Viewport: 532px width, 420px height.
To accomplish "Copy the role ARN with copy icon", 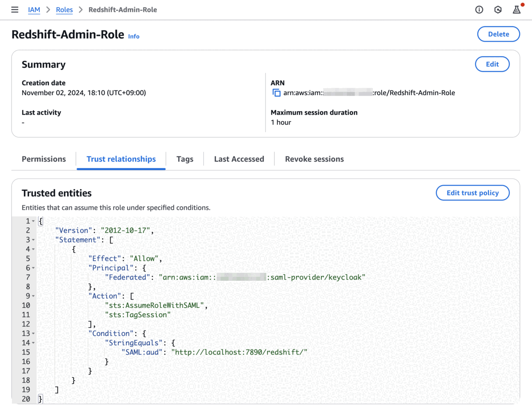I will point(276,93).
